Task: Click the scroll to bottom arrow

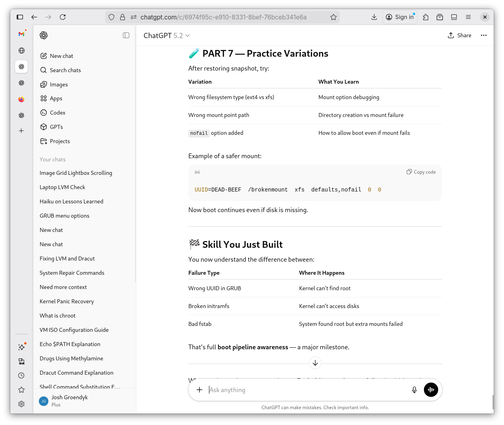Action: 315,363
